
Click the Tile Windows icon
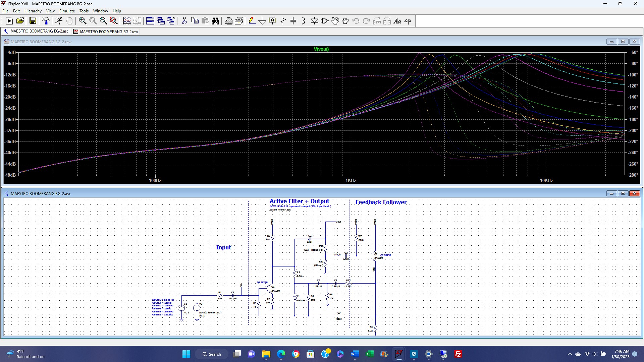(x=150, y=21)
